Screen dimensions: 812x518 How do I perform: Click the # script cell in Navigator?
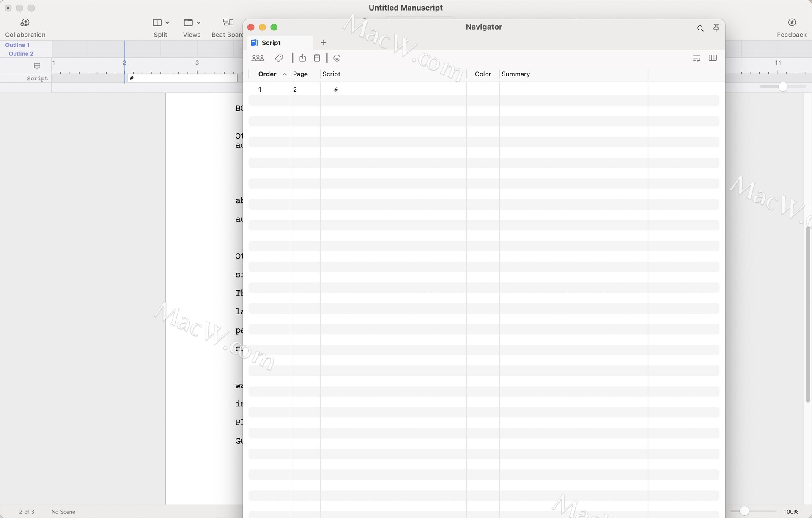coord(336,90)
